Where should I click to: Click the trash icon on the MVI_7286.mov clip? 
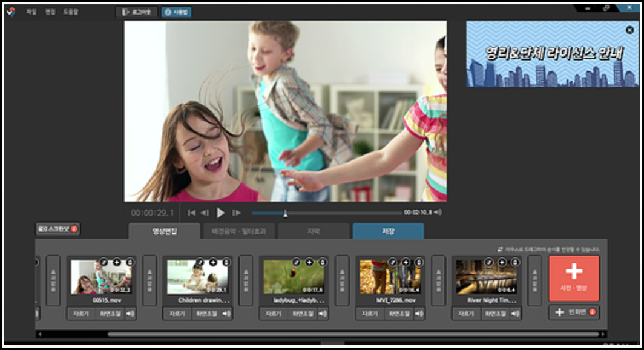(x=419, y=262)
